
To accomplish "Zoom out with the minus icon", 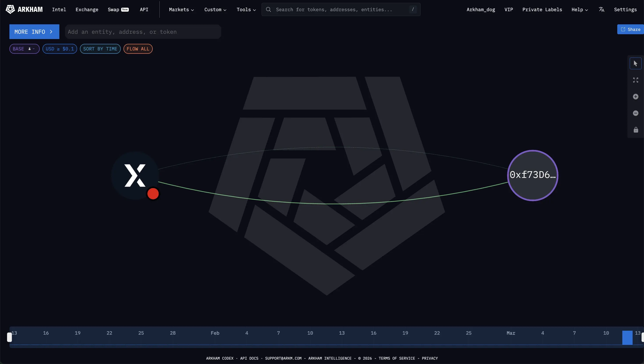I will pos(635,113).
